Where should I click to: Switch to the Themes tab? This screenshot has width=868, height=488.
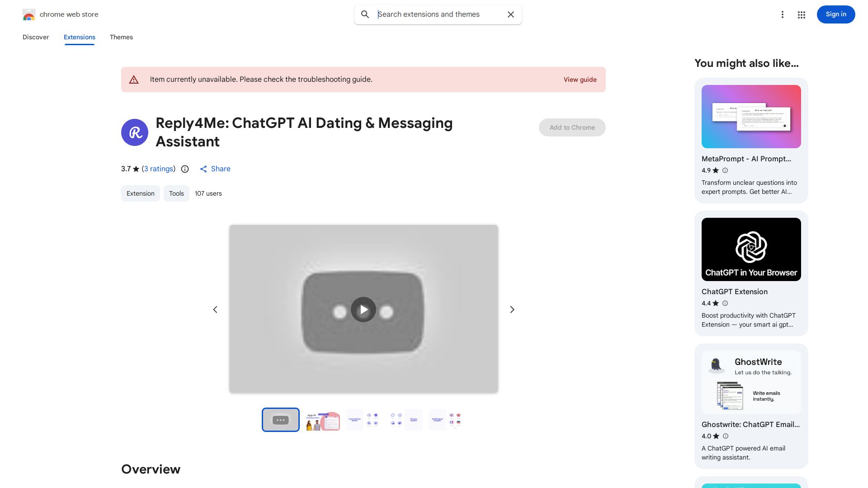point(121,37)
